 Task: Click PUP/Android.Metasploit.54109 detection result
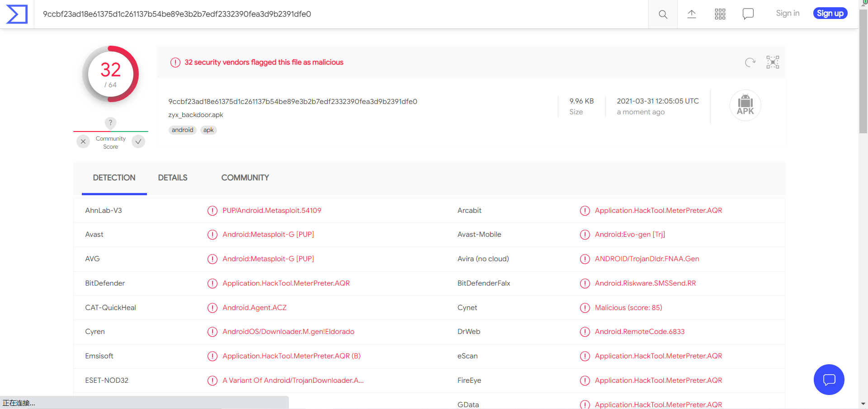pos(272,211)
